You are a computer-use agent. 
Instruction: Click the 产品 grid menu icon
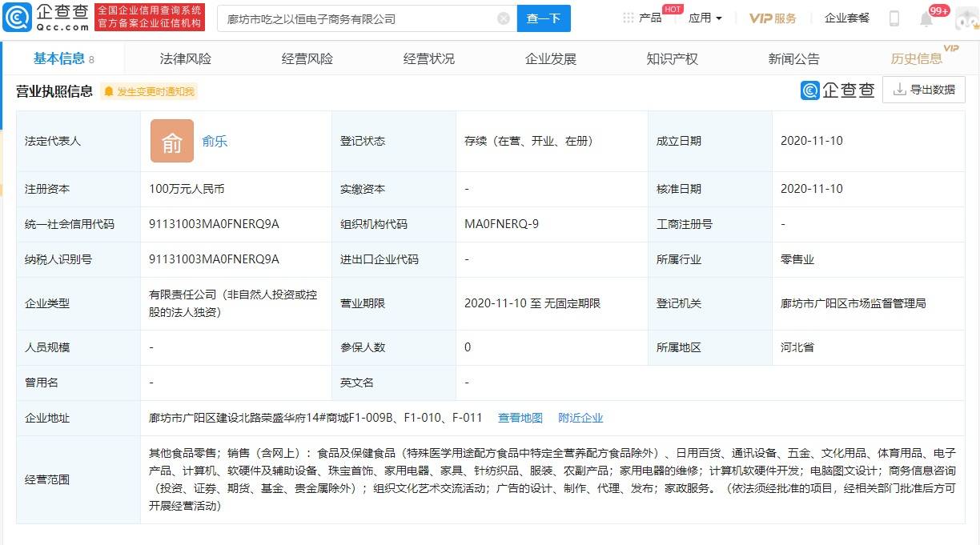click(x=629, y=18)
